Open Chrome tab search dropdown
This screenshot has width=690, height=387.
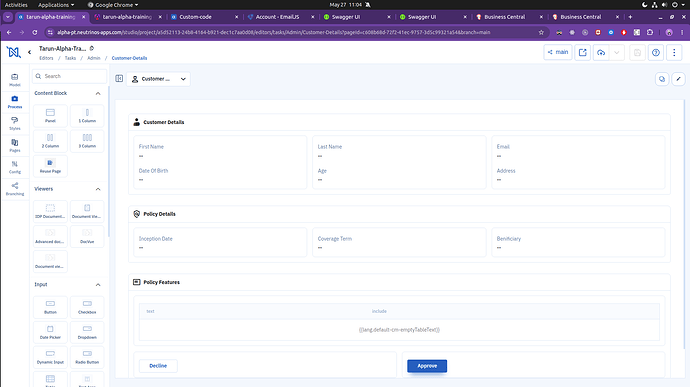(7, 17)
